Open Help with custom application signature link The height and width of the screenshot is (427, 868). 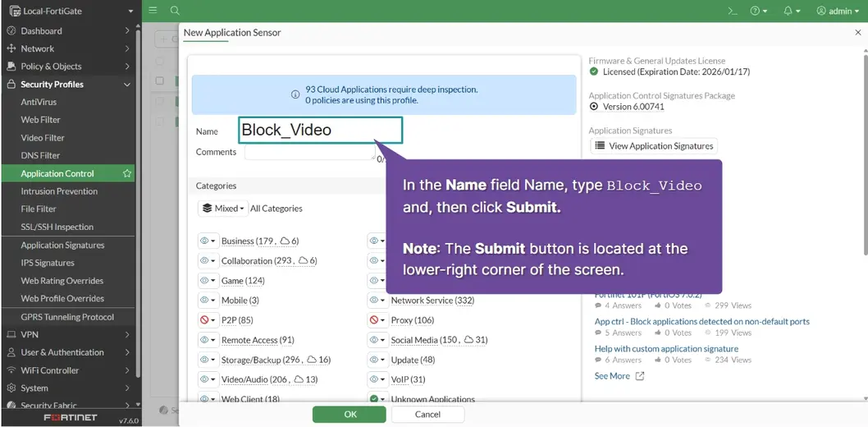coord(666,348)
